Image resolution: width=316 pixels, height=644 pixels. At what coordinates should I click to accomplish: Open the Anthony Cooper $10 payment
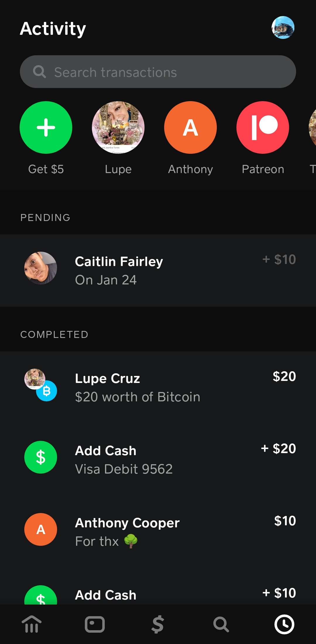coord(158,532)
